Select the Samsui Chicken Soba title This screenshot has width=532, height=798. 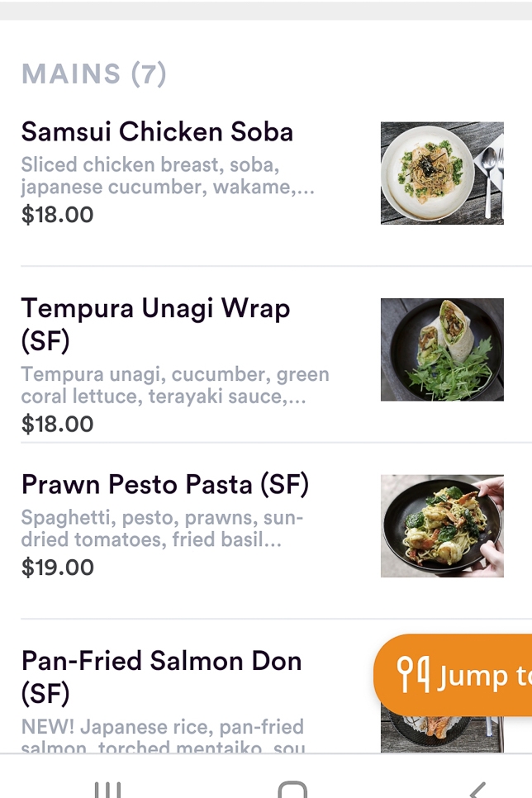click(157, 131)
